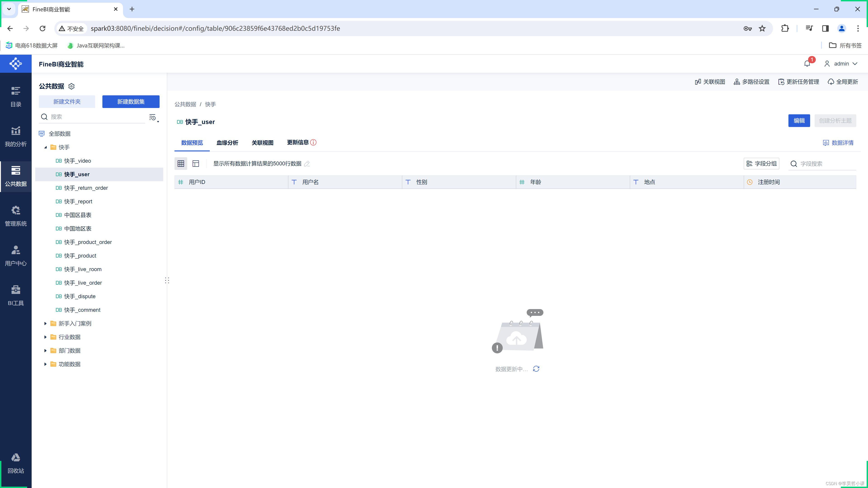Image resolution: width=868 pixels, height=488 pixels.
Task: Switch to table grid preview view
Action: [x=181, y=163]
